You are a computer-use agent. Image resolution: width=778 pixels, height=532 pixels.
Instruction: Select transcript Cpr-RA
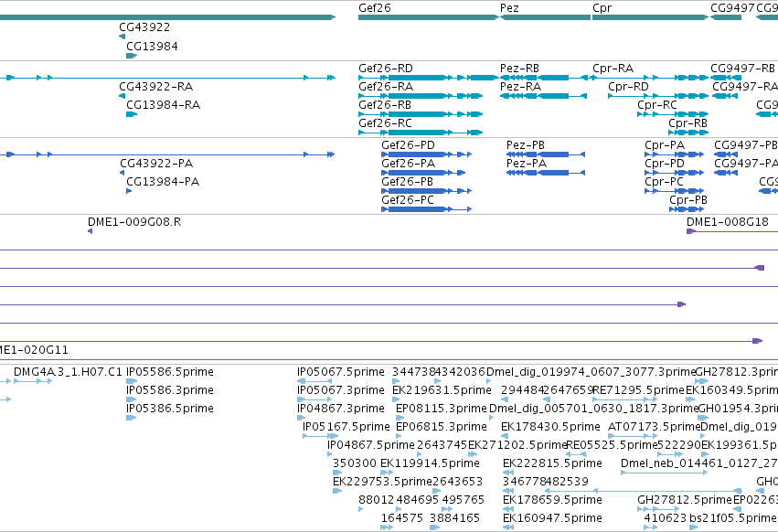point(613,68)
